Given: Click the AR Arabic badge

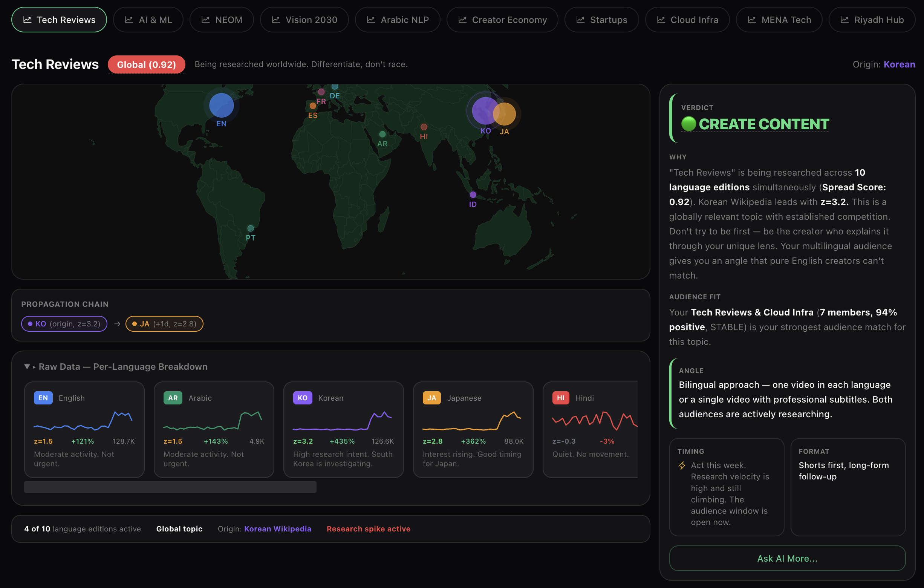Looking at the screenshot, I should (x=173, y=398).
